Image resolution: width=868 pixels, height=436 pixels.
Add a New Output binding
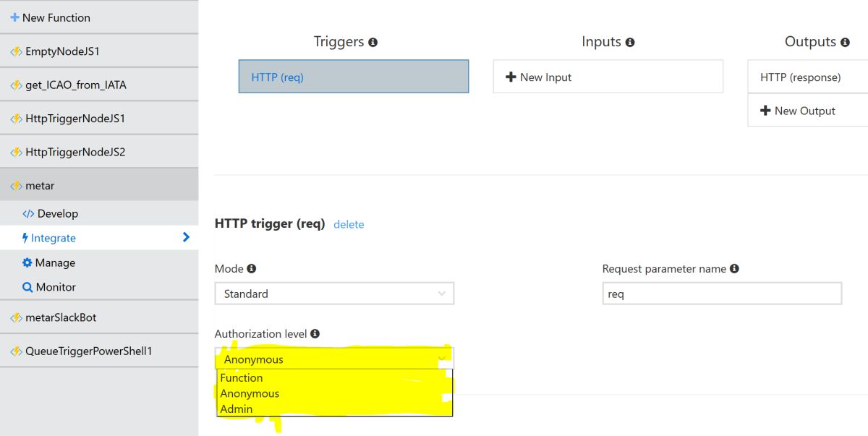click(x=808, y=111)
